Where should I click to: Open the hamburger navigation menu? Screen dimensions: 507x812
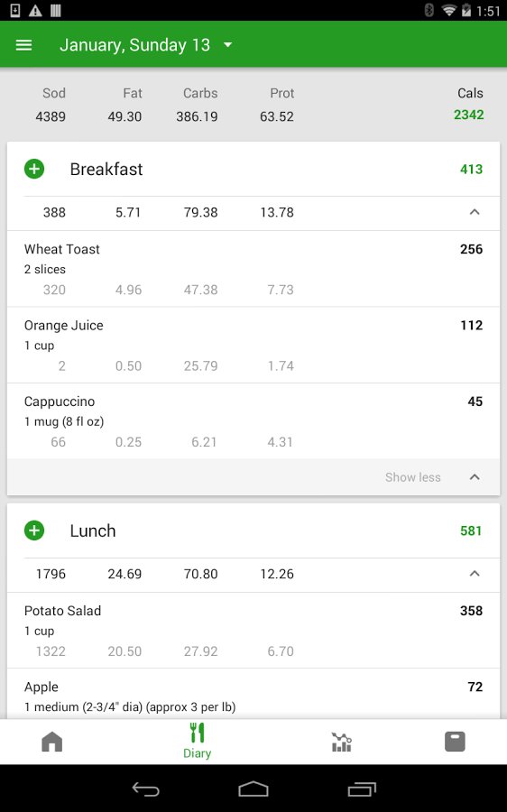23,45
